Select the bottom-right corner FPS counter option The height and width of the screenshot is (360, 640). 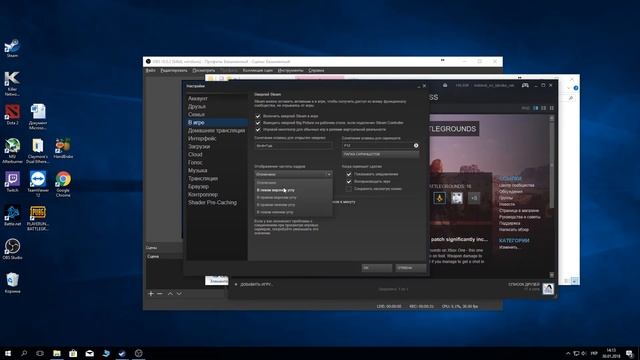coord(293,204)
